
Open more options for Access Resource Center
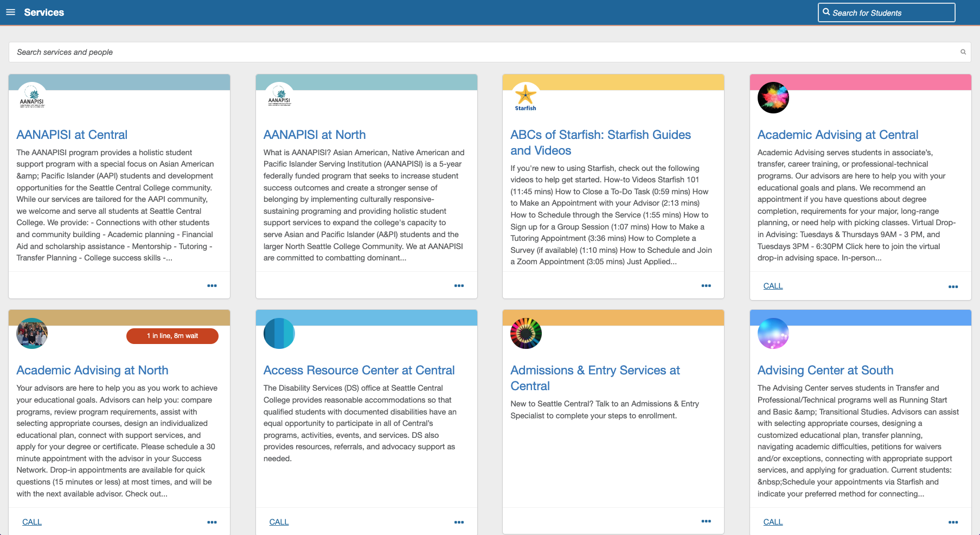[459, 522]
